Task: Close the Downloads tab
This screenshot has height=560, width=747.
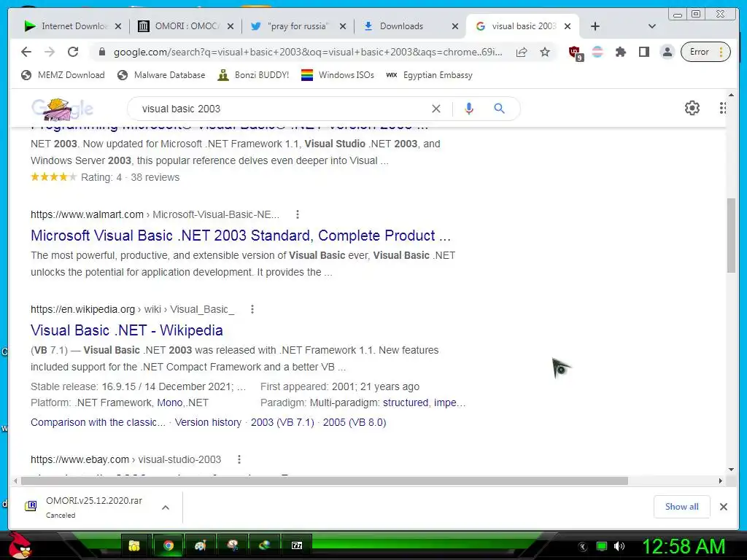Action: tap(455, 27)
